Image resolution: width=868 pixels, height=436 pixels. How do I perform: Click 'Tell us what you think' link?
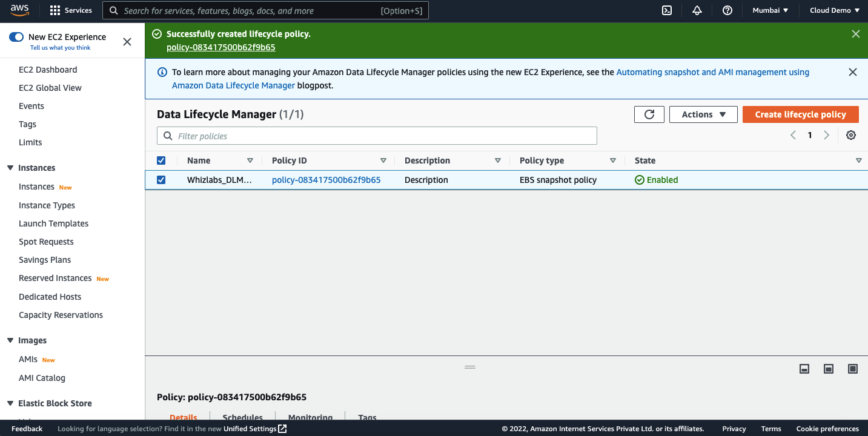pos(61,48)
